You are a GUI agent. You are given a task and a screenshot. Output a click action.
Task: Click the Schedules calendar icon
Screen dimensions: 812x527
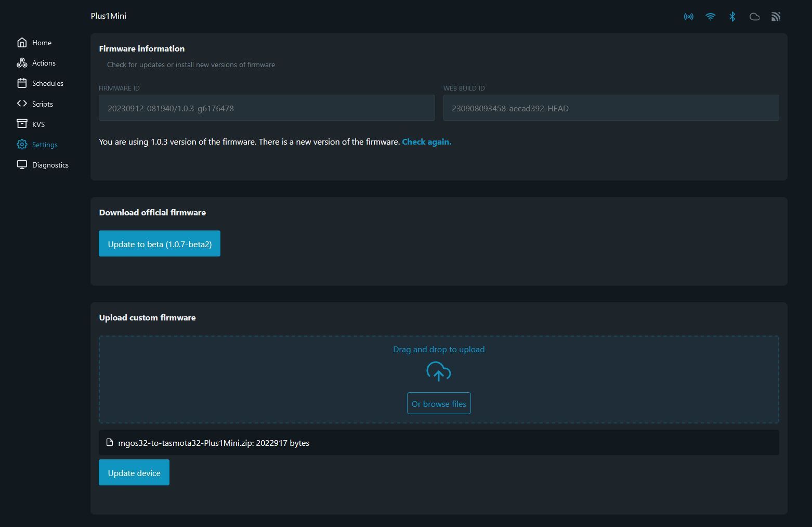22,83
